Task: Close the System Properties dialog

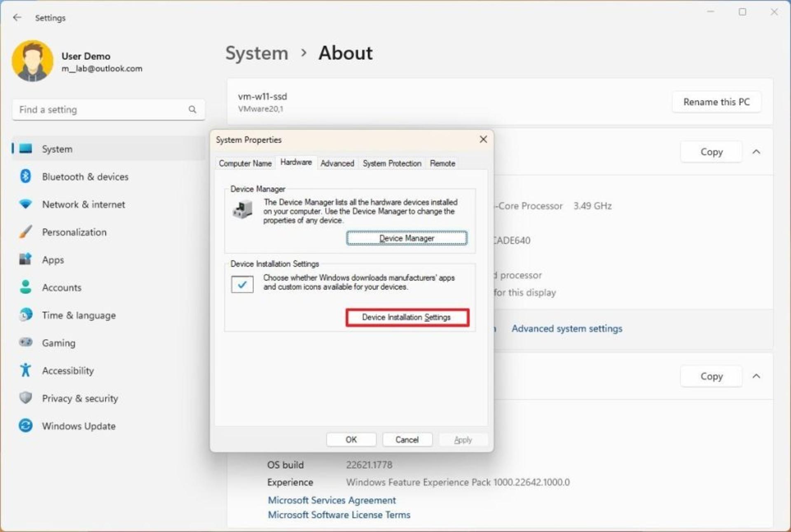Action: (x=483, y=140)
